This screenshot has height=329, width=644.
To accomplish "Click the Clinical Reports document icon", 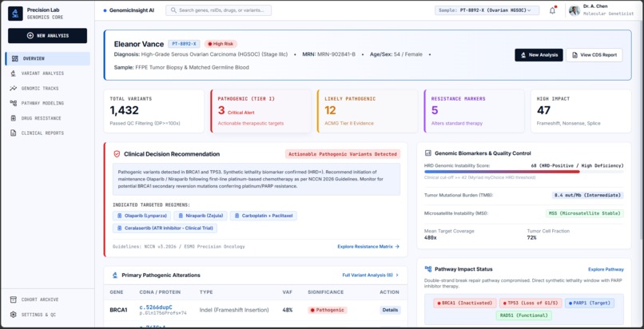I will [x=14, y=133].
